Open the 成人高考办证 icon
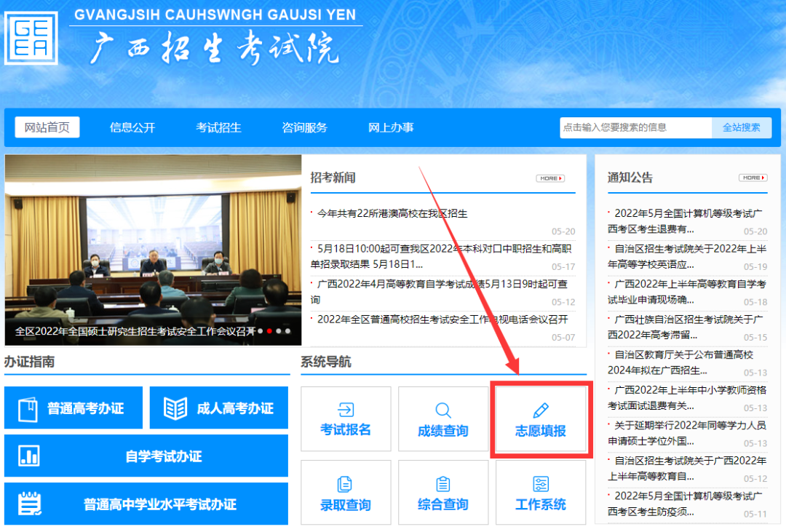This screenshot has width=786, height=532. [218, 408]
